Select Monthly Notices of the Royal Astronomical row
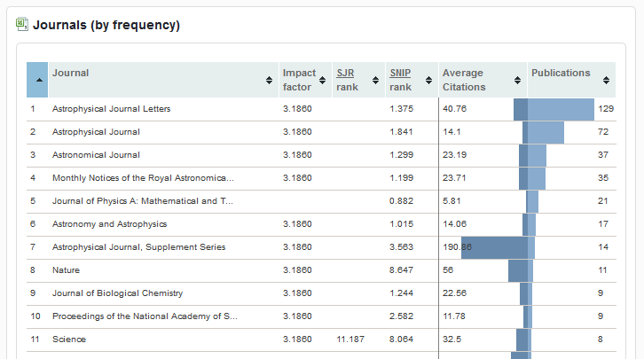Viewport: 644px width, 359px height. coord(143,178)
